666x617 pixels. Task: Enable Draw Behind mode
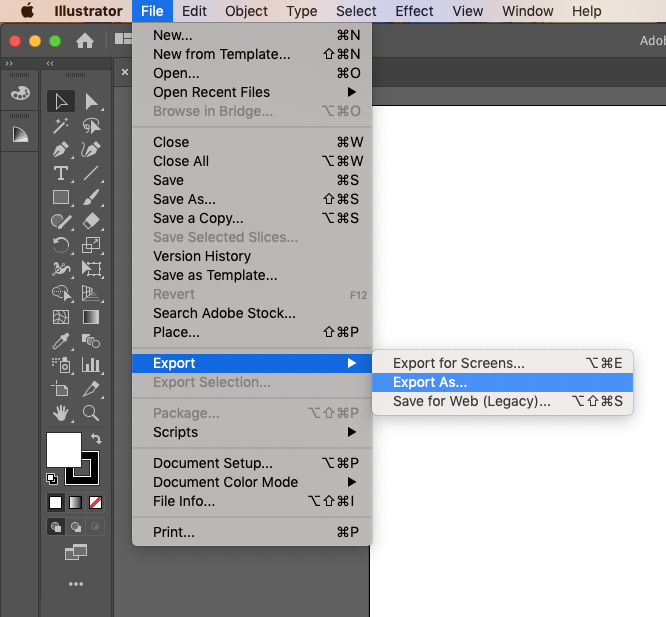76,527
